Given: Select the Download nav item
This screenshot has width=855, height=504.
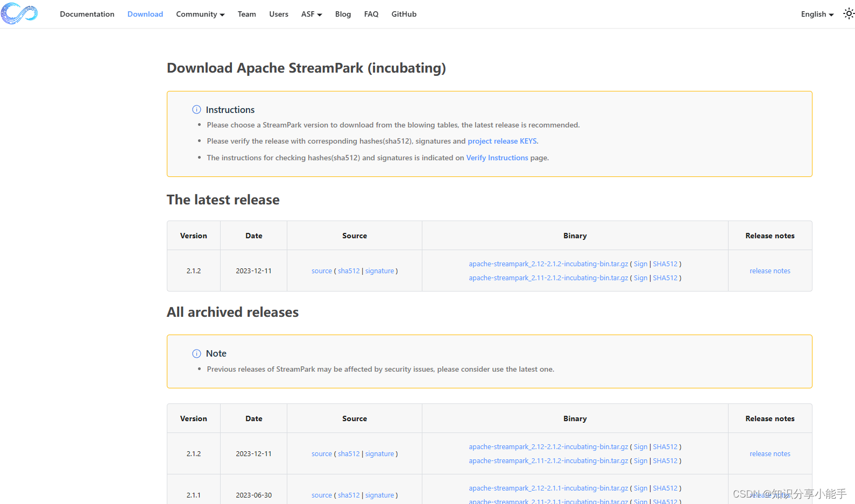Looking at the screenshot, I should [x=145, y=14].
